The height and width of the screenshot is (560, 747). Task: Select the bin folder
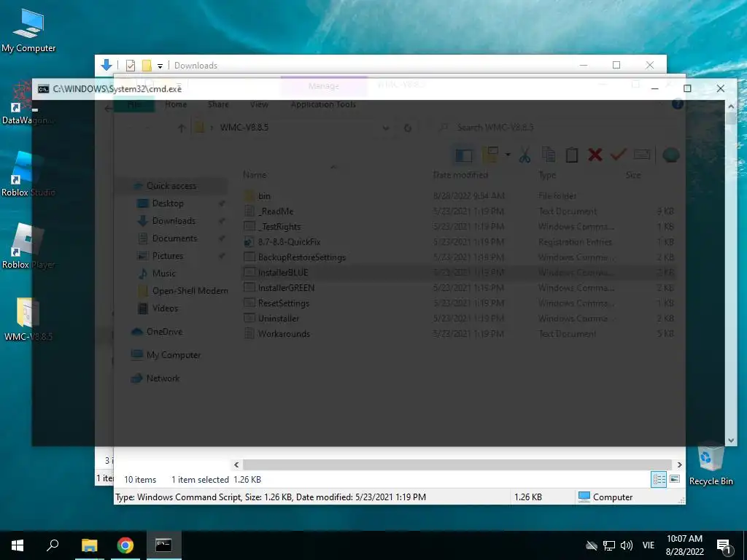[x=459, y=195]
